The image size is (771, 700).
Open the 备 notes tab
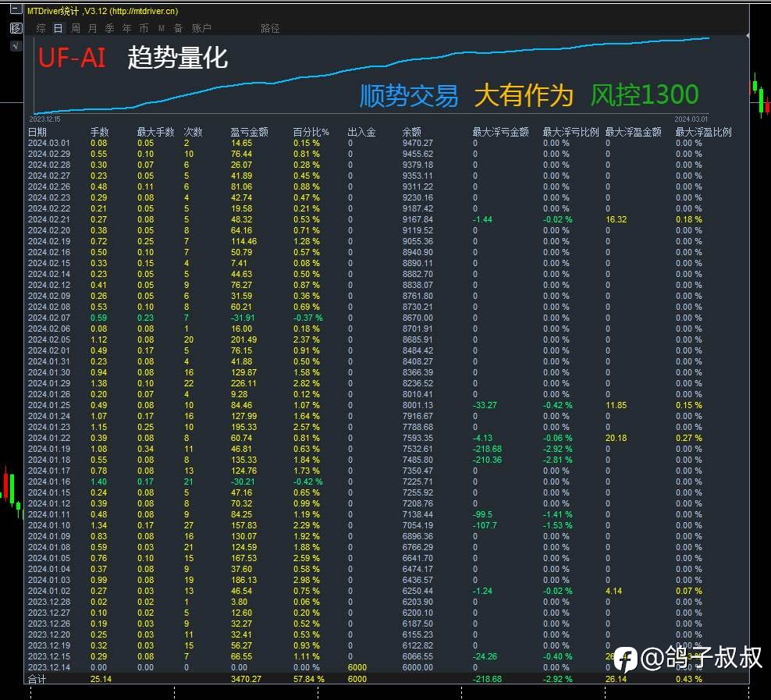pyautogui.click(x=179, y=28)
